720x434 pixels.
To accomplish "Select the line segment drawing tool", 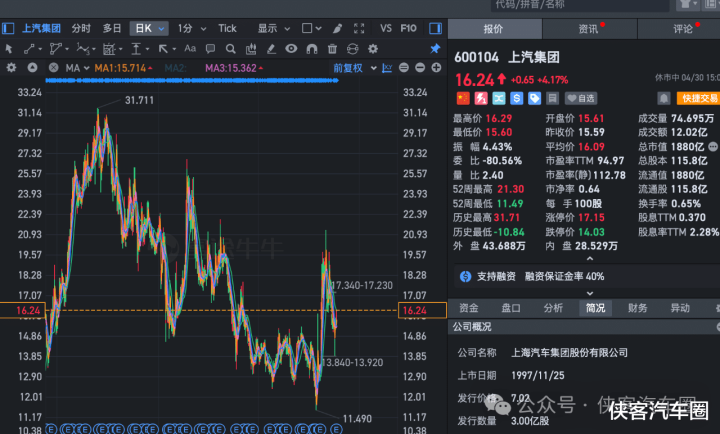I will [29, 49].
